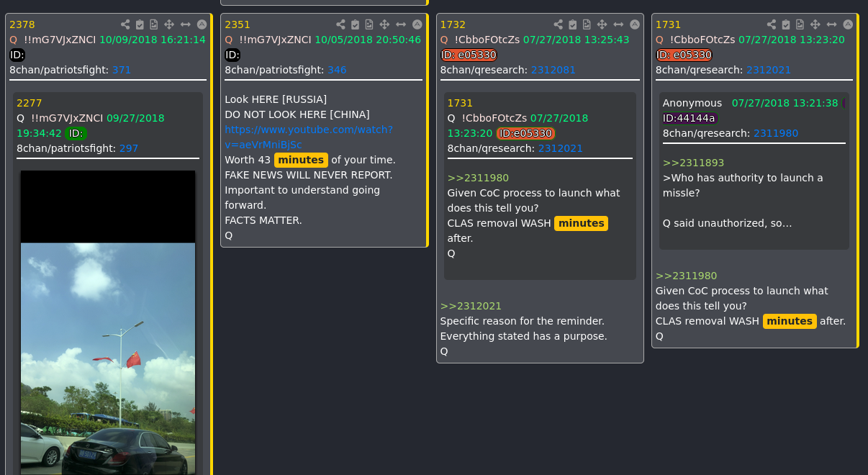Click ID:44144a badge on Anonymous post
The width and height of the screenshot is (868, 475).
pos(690,118)
